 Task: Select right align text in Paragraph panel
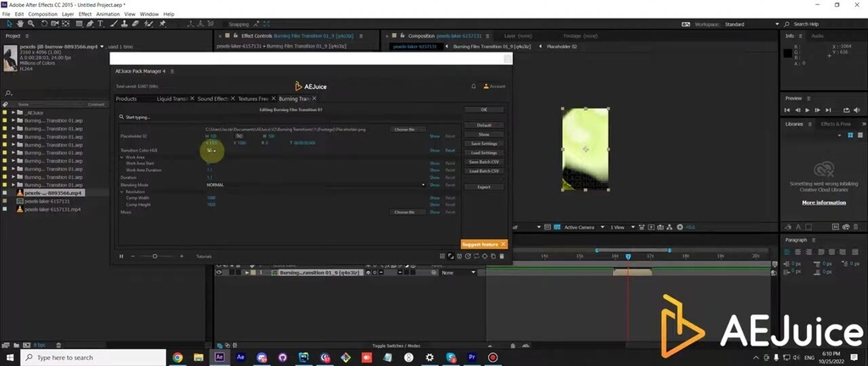click(x=808, y=252)
